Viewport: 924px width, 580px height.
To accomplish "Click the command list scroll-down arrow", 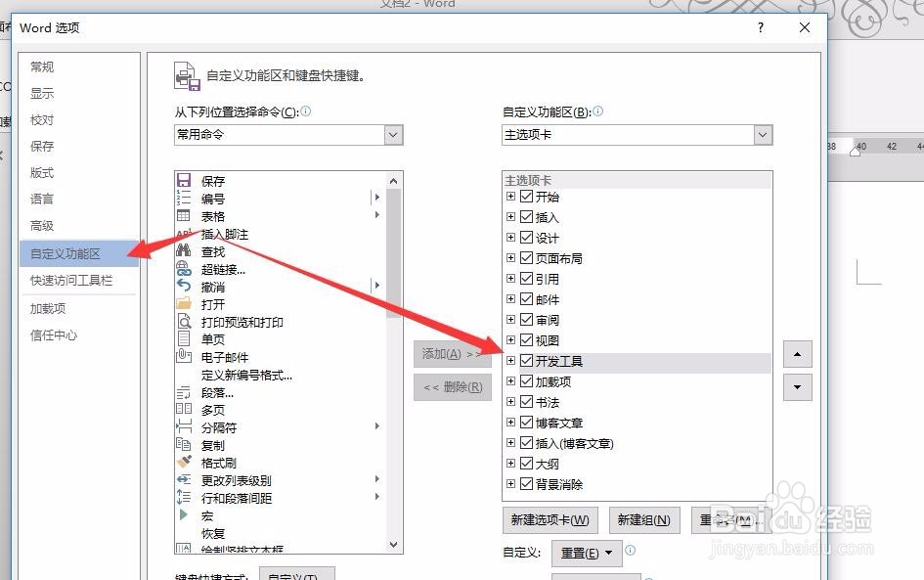I will 394,545.
